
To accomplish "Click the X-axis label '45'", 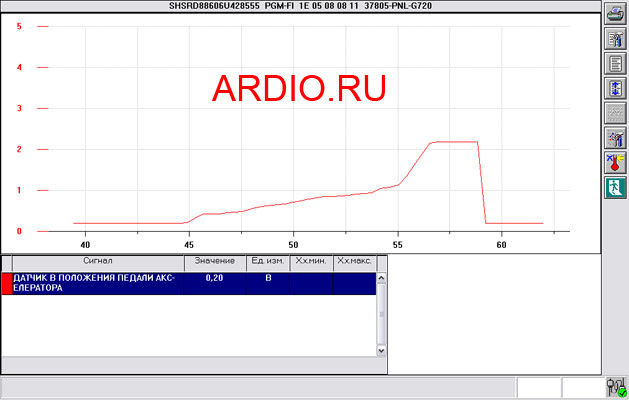I will (189, 245).
